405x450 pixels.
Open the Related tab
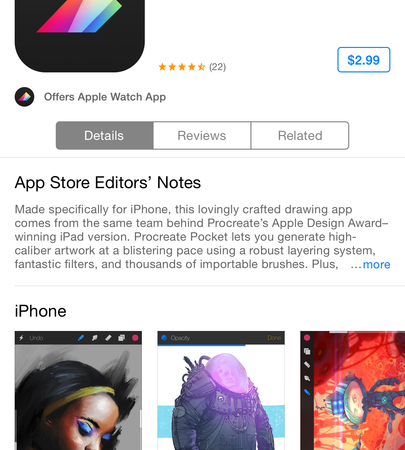[300, 136]
